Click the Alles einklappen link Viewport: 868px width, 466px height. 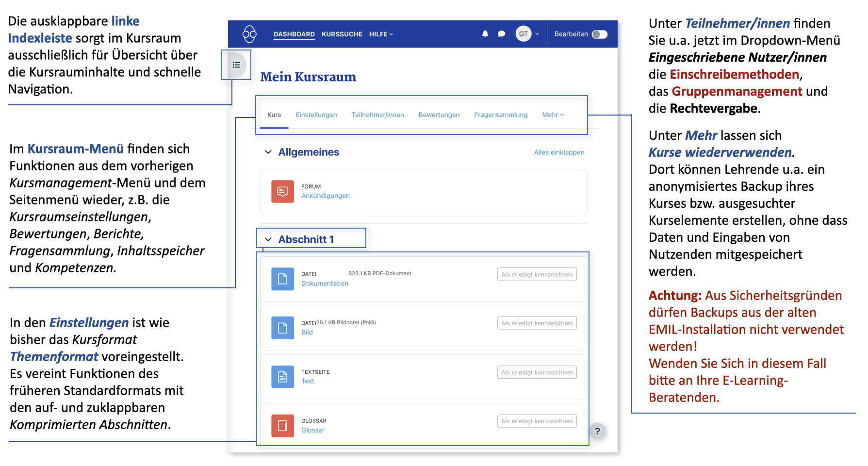tap(559, 152)
